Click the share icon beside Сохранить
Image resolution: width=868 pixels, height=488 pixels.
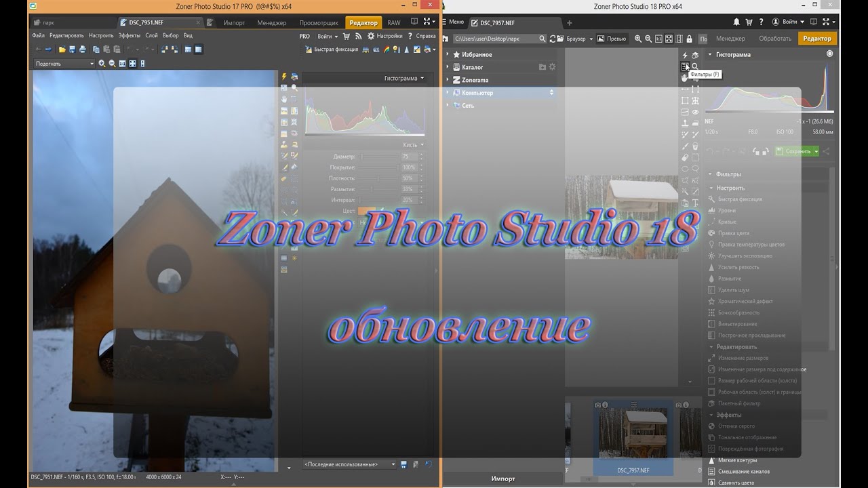827,151
